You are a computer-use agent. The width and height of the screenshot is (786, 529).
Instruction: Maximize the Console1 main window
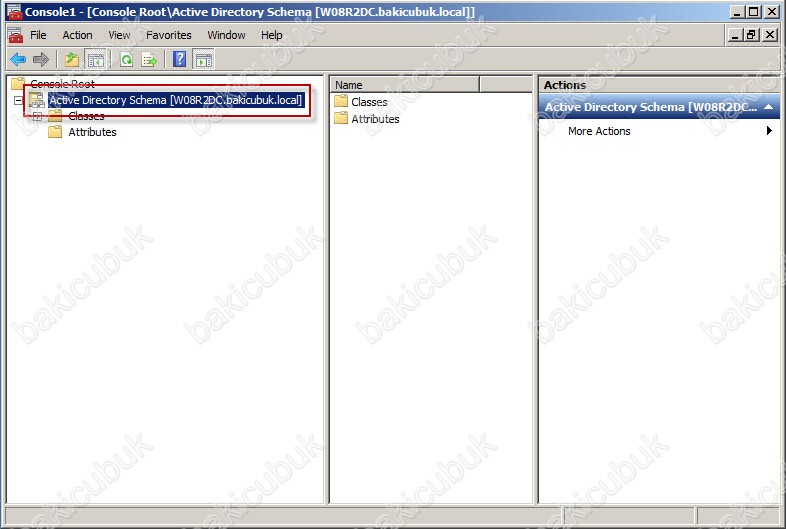pyautogui.click(x=753, y=12)
